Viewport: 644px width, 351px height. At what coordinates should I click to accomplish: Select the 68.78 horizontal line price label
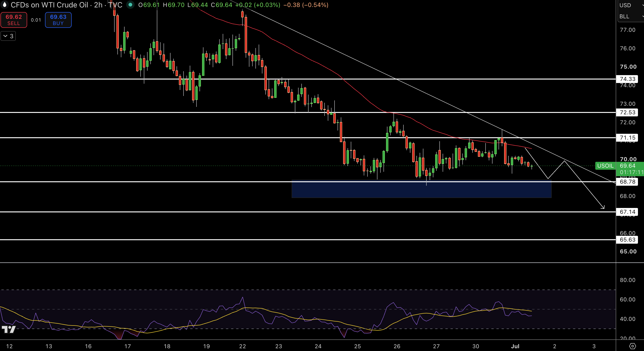(x=627, y=182)
